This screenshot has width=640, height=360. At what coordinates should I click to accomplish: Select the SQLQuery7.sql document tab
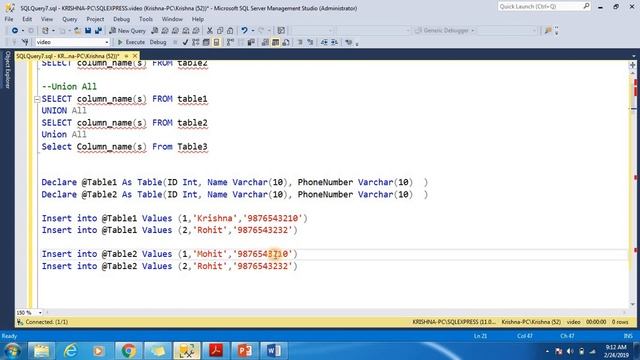(x=68, y=56)
